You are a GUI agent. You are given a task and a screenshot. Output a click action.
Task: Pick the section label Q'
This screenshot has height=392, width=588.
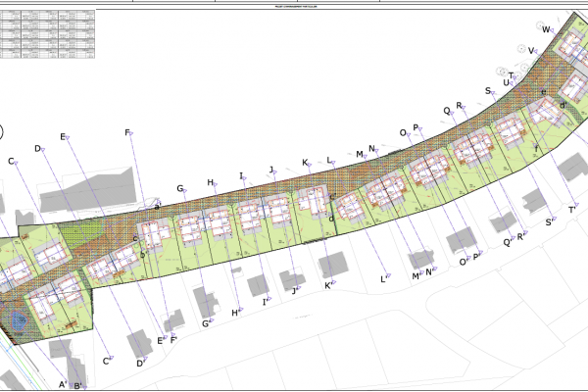507,243
